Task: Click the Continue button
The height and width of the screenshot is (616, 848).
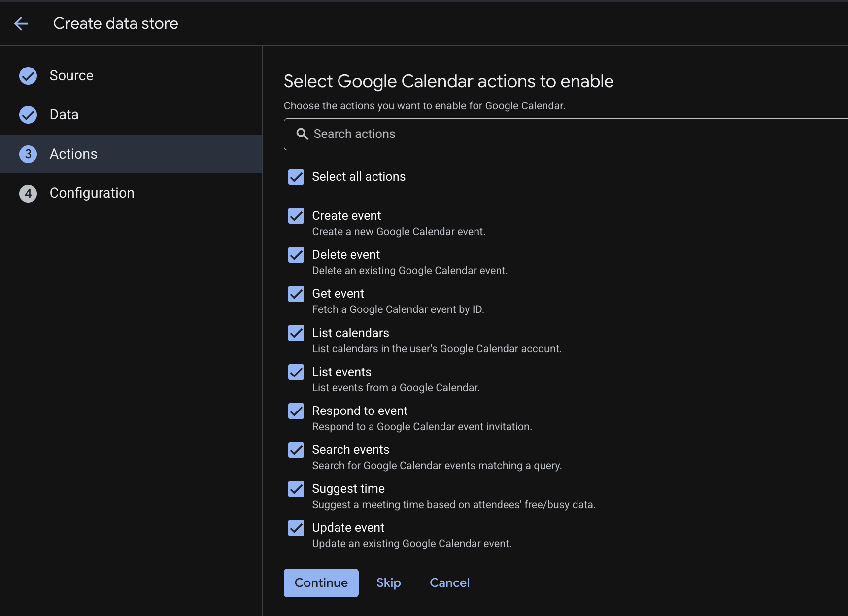Action: coord(321,583)
